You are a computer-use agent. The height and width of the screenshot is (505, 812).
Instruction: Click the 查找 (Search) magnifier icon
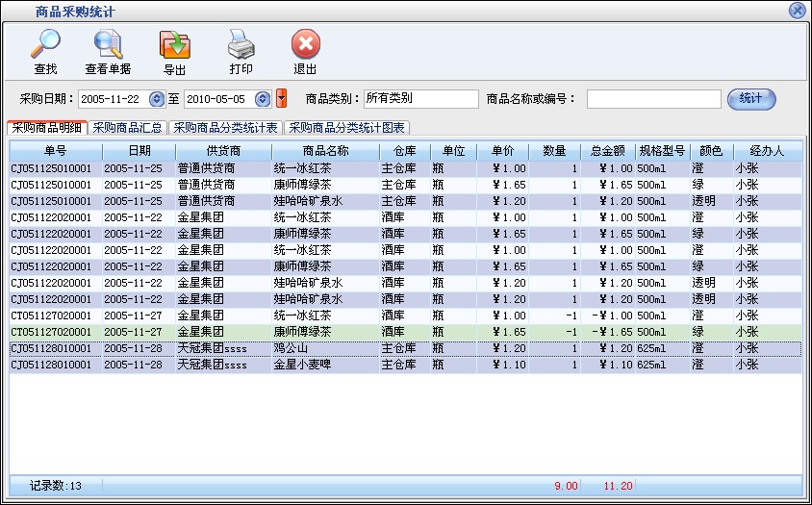pos(45,46)
